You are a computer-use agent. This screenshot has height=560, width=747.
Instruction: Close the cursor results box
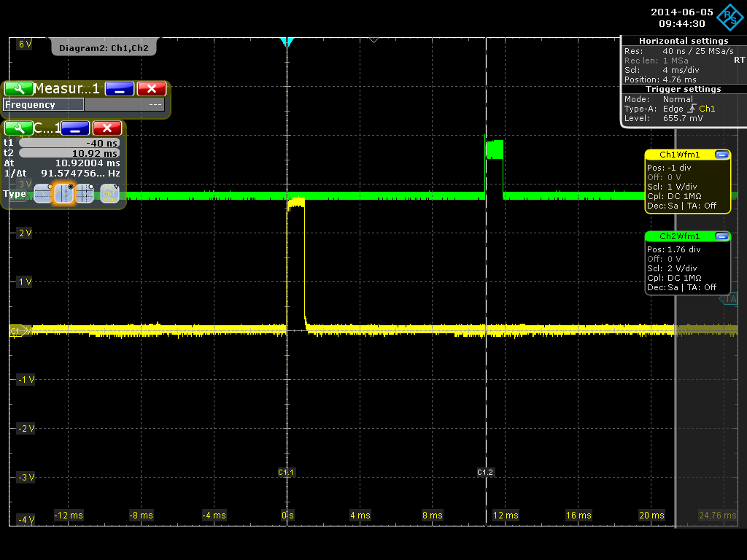pos(107,128)
